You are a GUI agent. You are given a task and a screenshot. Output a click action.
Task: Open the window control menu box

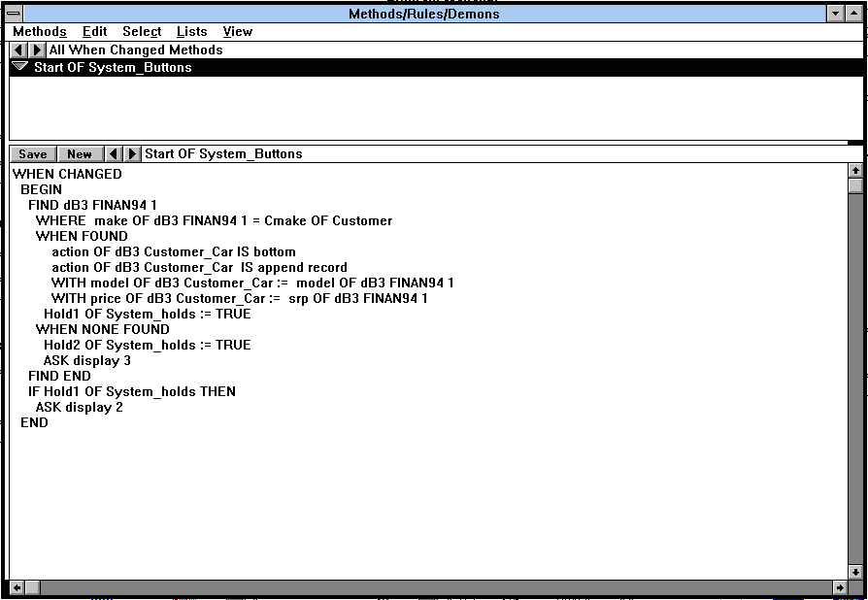14,14
